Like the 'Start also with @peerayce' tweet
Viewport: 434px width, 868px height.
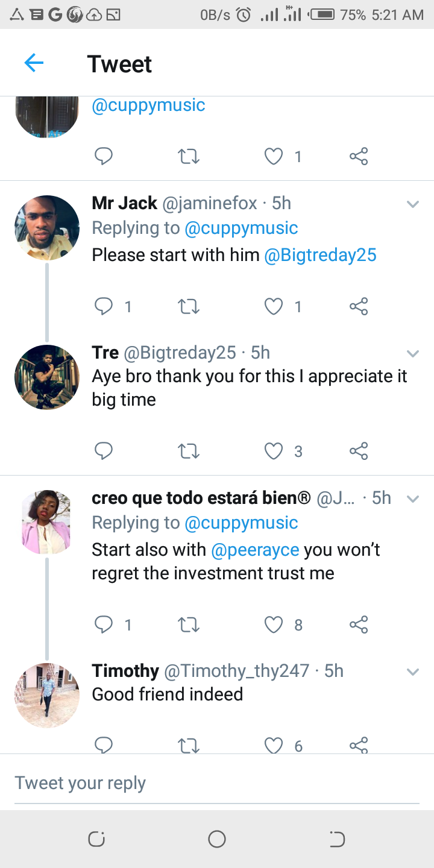274,625
